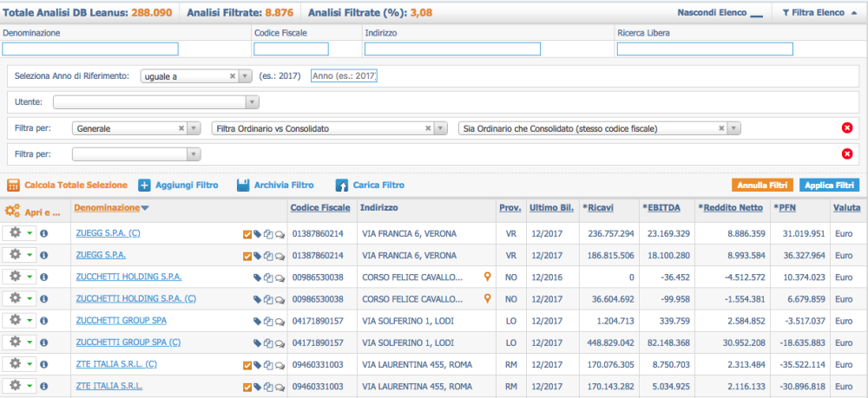
Task: Open the ZTE ITALIA S.R.L. (C) link
Action: click(x=117, y=363)
